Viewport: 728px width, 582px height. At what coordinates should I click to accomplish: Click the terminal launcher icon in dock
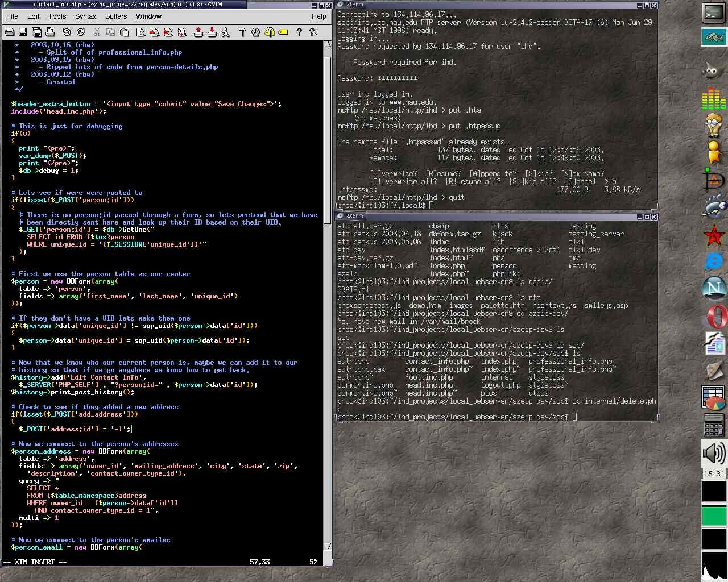[713, 13]
